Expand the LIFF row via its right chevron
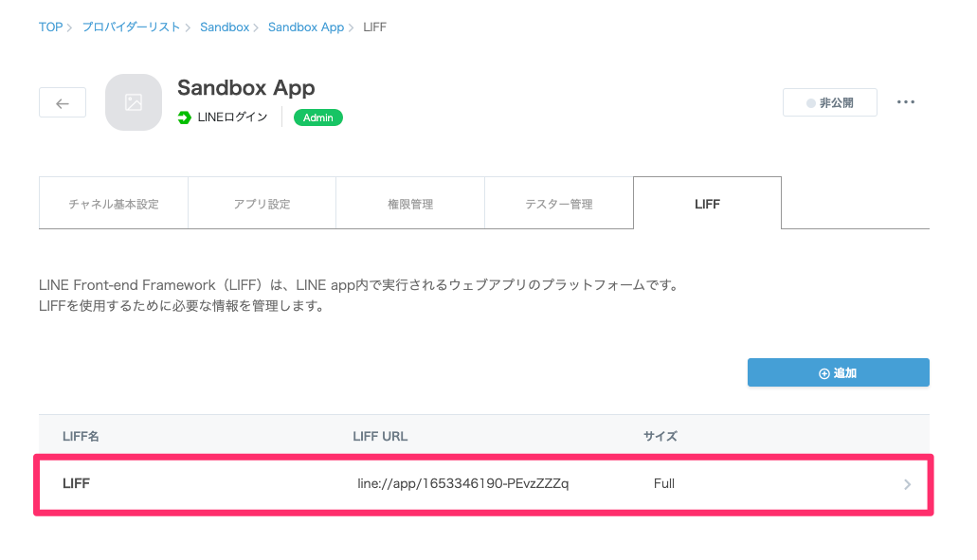The image size is (977, 560). coord(907,483)
